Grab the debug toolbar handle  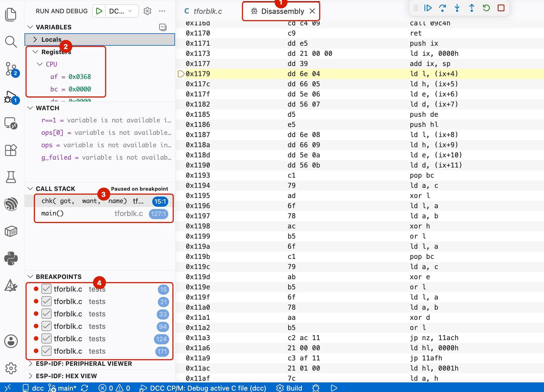tap(416, 8)
